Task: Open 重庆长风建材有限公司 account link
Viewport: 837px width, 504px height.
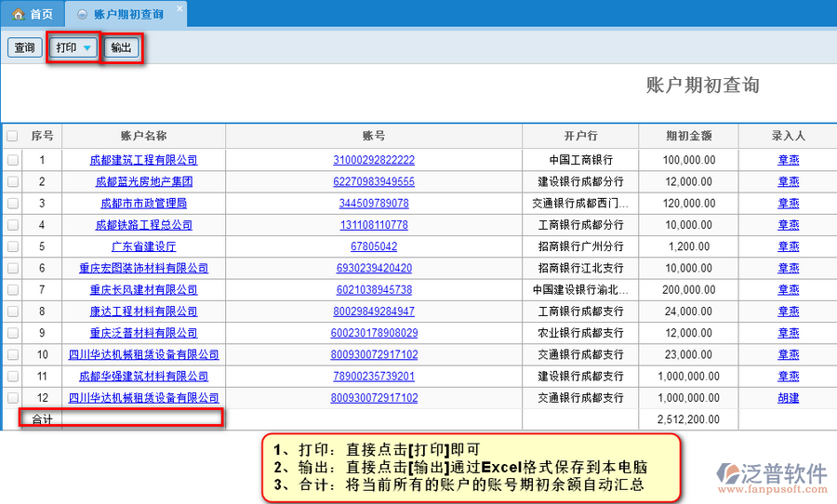Action: click(x=143, y=290)
